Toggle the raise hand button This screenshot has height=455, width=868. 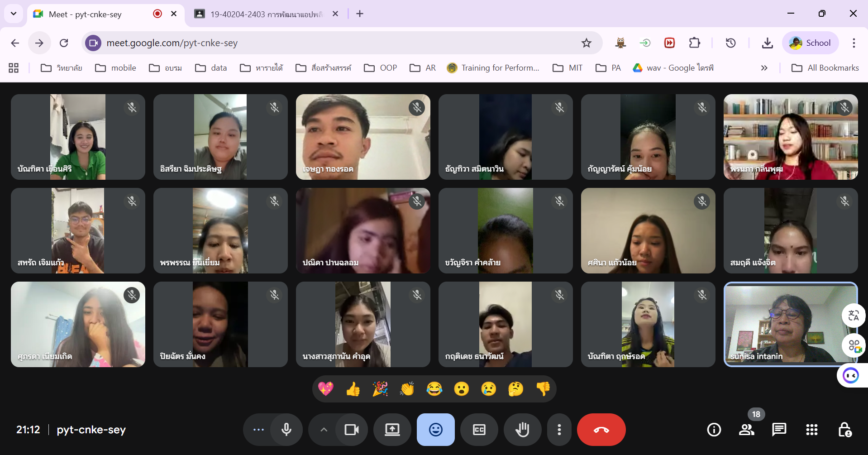coord(522,430)
